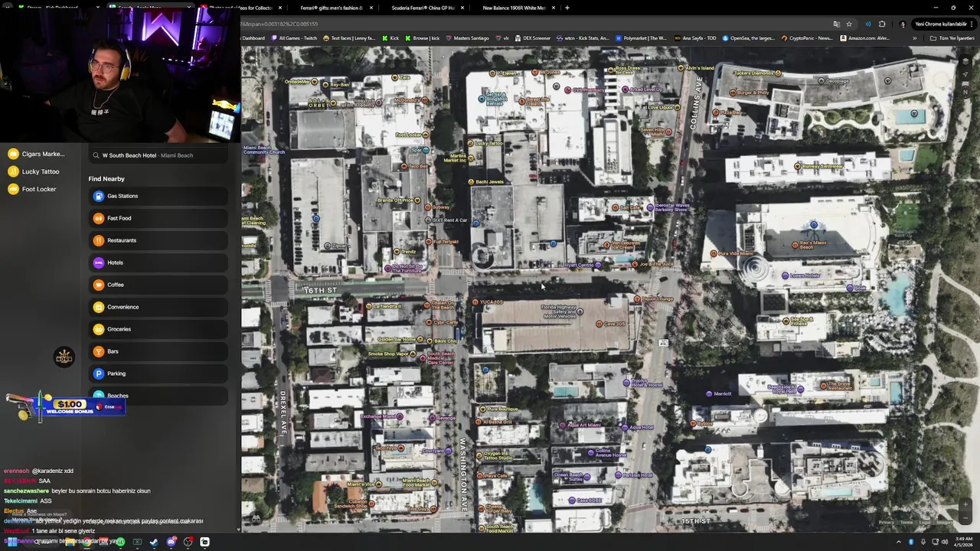
Task: Open Masters Santiago bookmark
Action: (467, 38)
